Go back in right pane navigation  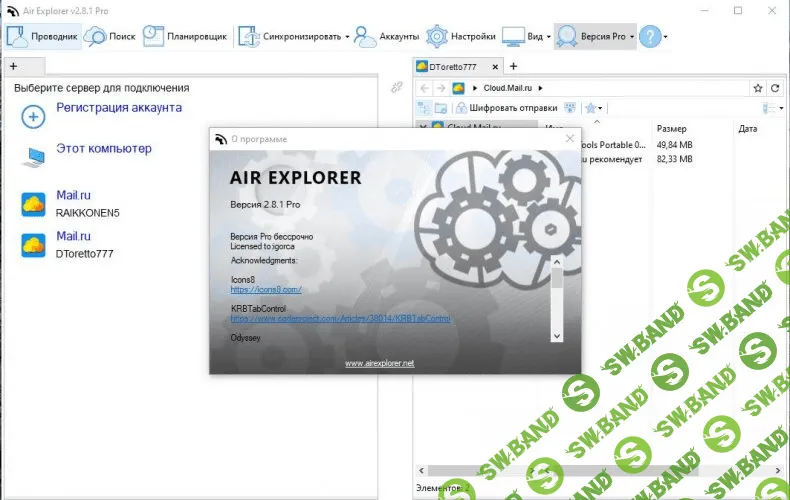[x=425, y=88]
